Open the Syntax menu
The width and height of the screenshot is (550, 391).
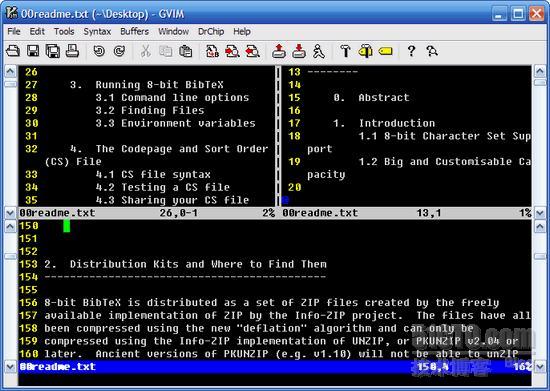coord(97,32)
